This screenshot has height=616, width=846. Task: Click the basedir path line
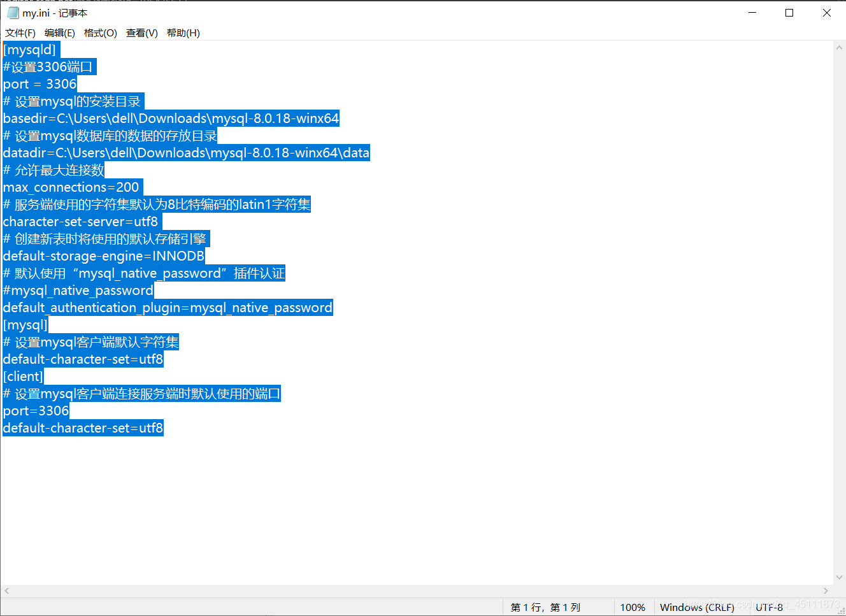click(x=171, y=118)
